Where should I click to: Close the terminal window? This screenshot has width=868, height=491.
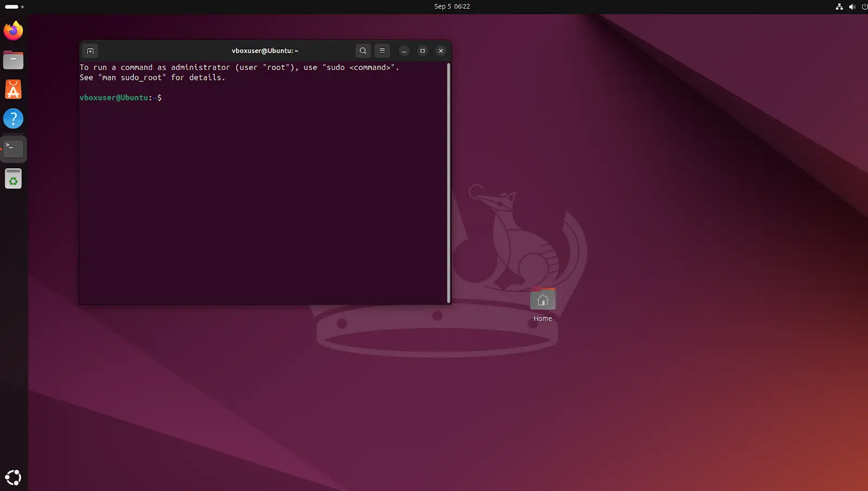(441, 51)
